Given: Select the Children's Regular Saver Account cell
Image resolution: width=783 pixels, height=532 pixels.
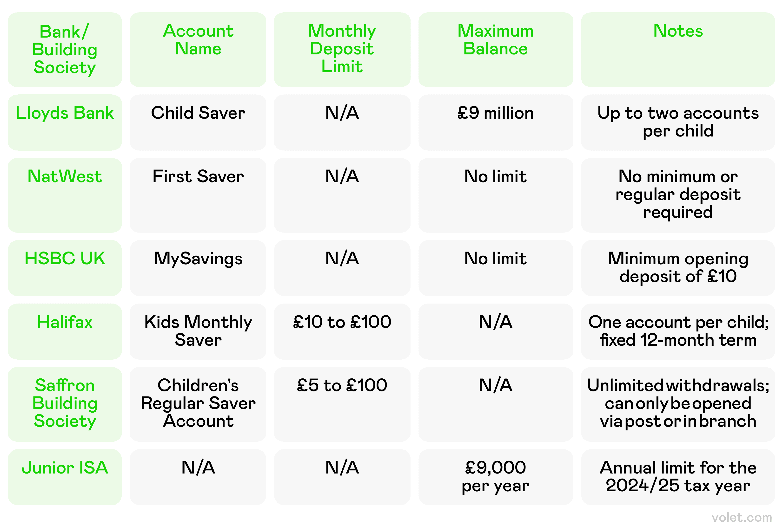Looking at the screenshot, I should click(x=198, y=403).
